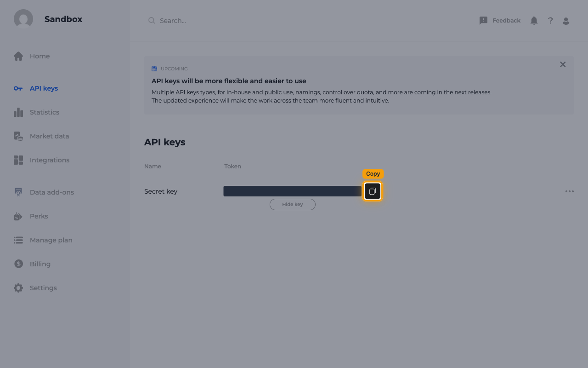Open the three-dot menu for Secret key
Screen dimensions: 588x368
pos(570,191)
